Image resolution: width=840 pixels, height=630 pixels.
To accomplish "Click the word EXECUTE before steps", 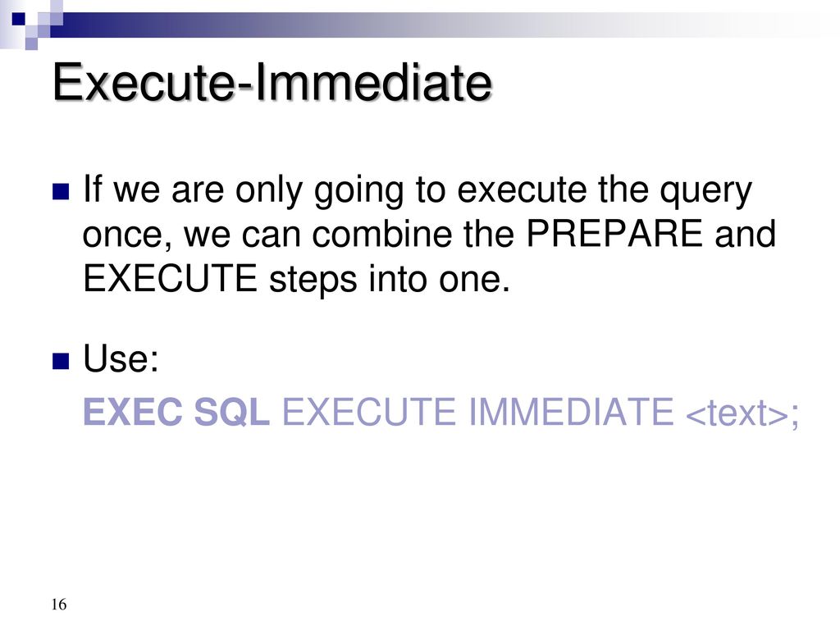I will click(x=170, y=279).
